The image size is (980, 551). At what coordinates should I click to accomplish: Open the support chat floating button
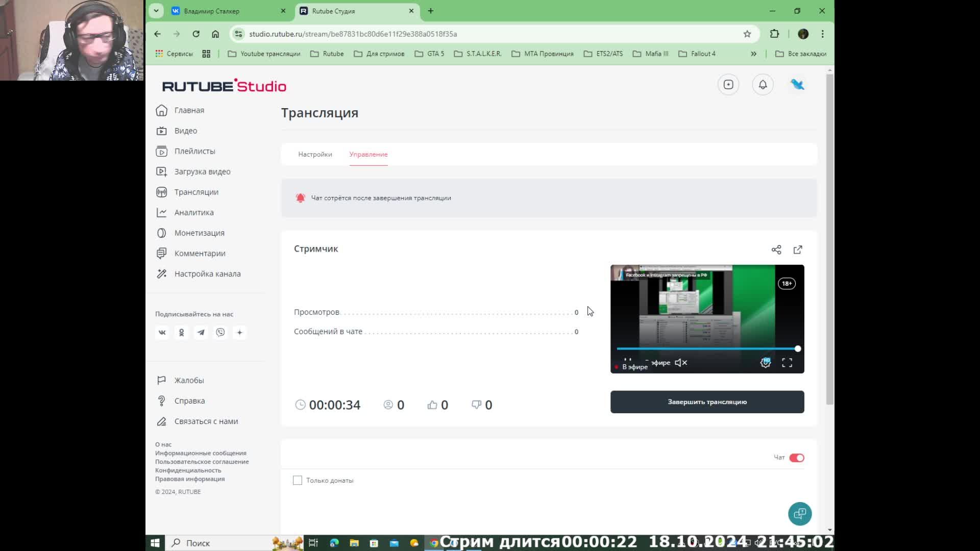(800, 514)
